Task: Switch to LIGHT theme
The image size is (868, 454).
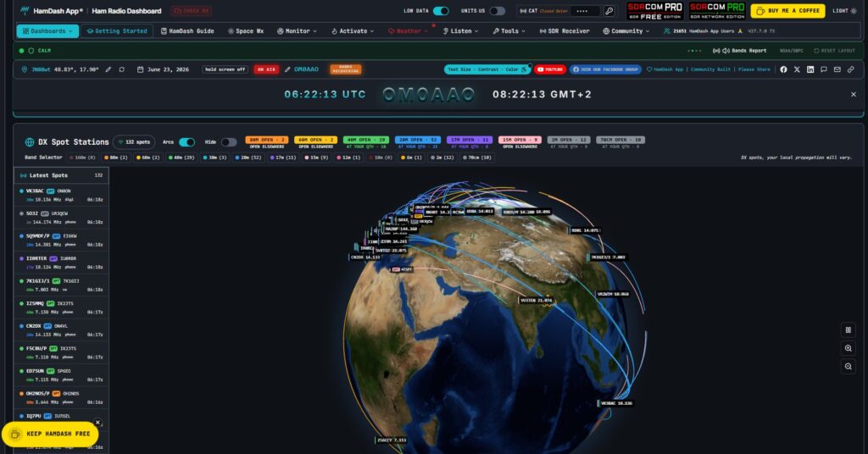Action: click(844, 11)
